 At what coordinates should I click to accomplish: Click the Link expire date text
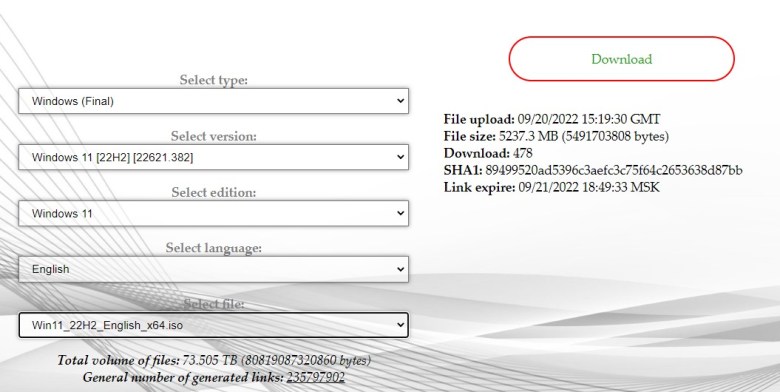point(589,188)
